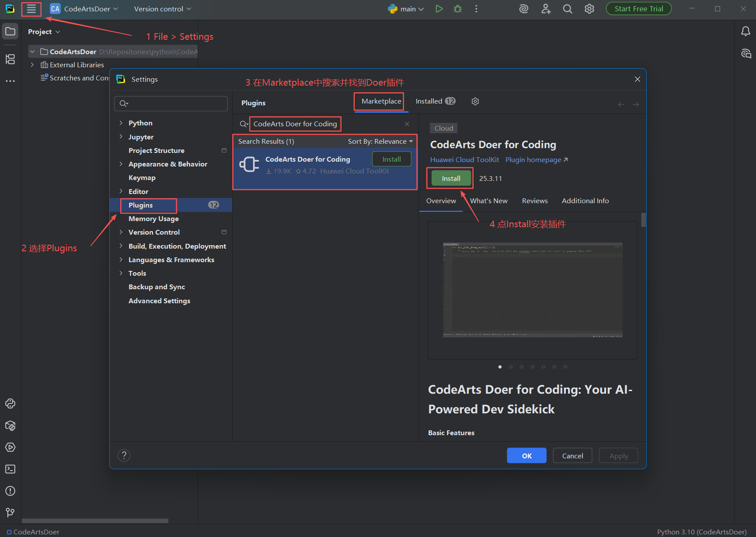Open the Plugin homepage link
This screenshot has width=756, height=537.
[x=537, y=160]
